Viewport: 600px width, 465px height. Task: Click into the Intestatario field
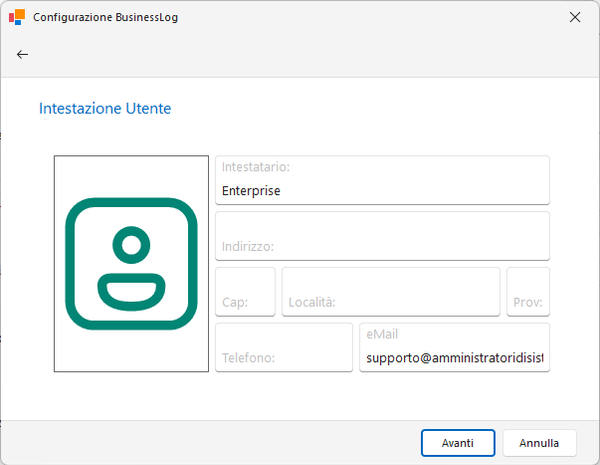point(382,180)
